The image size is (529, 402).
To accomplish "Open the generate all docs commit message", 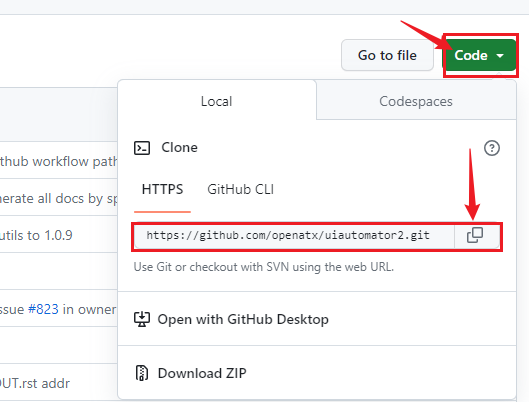I will click(59, 199).
